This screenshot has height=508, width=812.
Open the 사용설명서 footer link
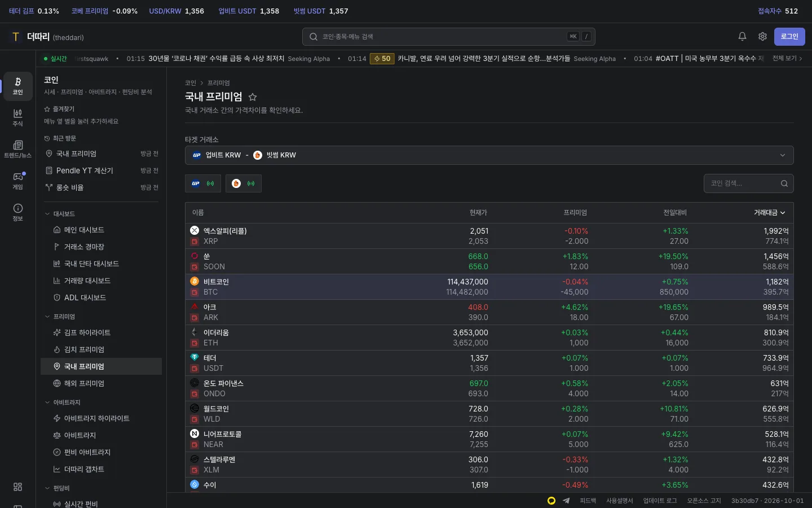click(620, 501)
